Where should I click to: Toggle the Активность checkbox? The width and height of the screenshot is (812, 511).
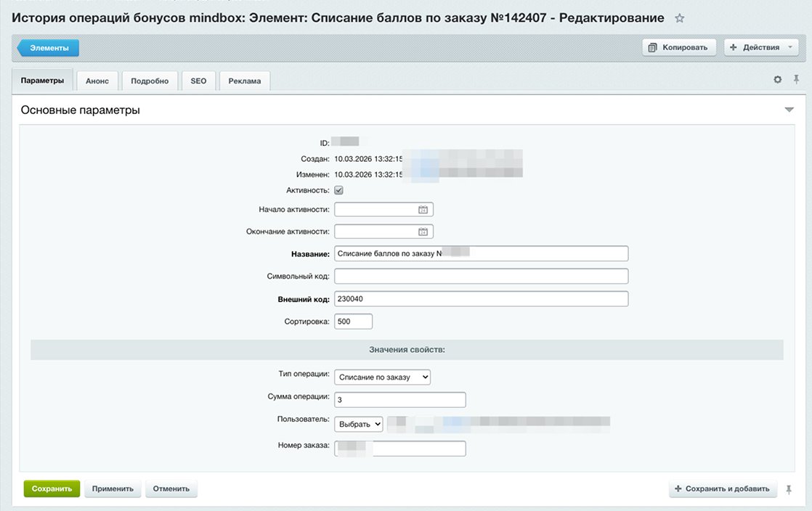[x=338, y=190]
